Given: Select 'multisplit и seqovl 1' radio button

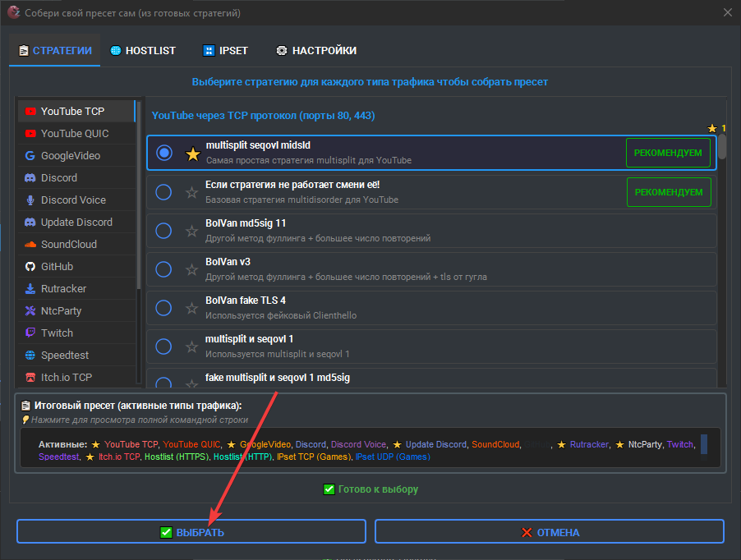Looking at the screenshot, I should coord(163,347).
